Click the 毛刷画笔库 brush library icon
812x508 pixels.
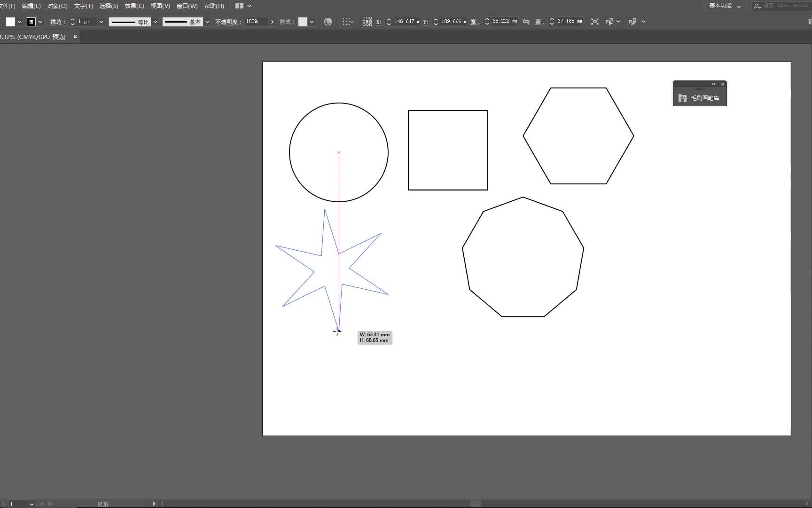point(682,98)
